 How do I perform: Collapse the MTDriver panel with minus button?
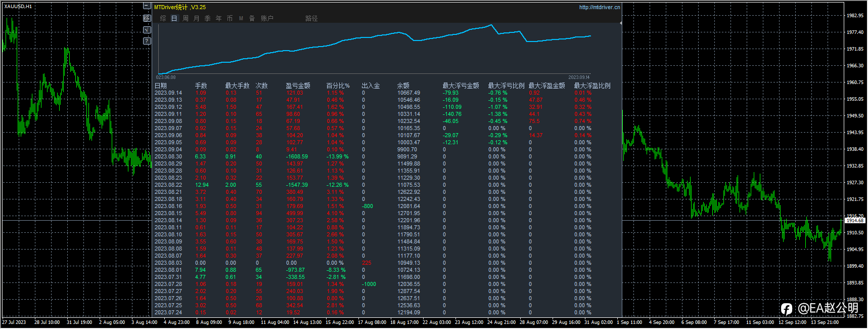147,7
